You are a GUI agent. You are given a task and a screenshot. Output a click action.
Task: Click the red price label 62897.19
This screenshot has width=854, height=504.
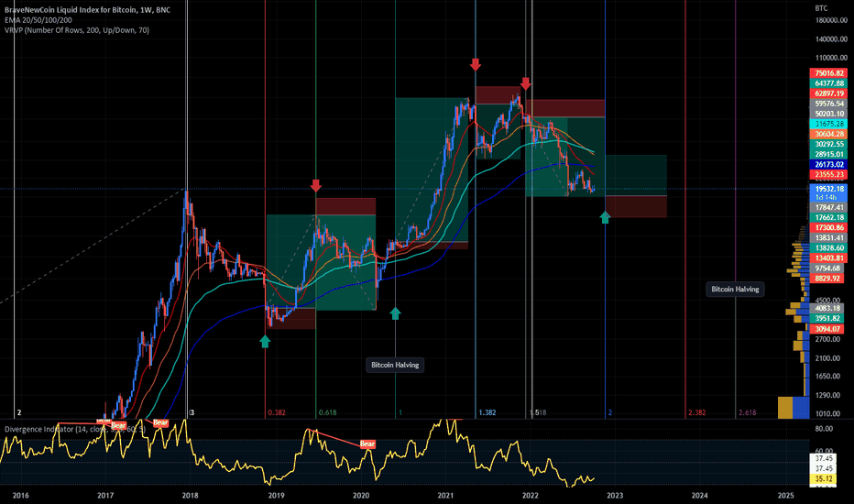(x=829, y=93)
